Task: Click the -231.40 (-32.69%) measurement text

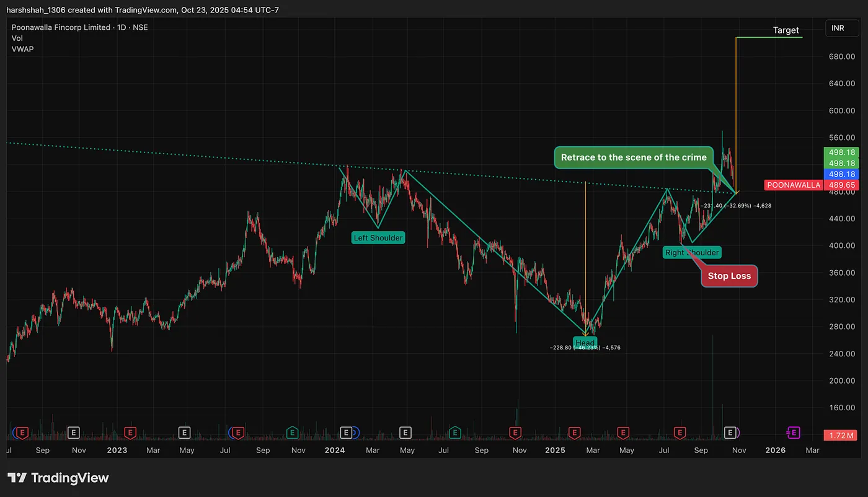Action: tap(736, 205)
